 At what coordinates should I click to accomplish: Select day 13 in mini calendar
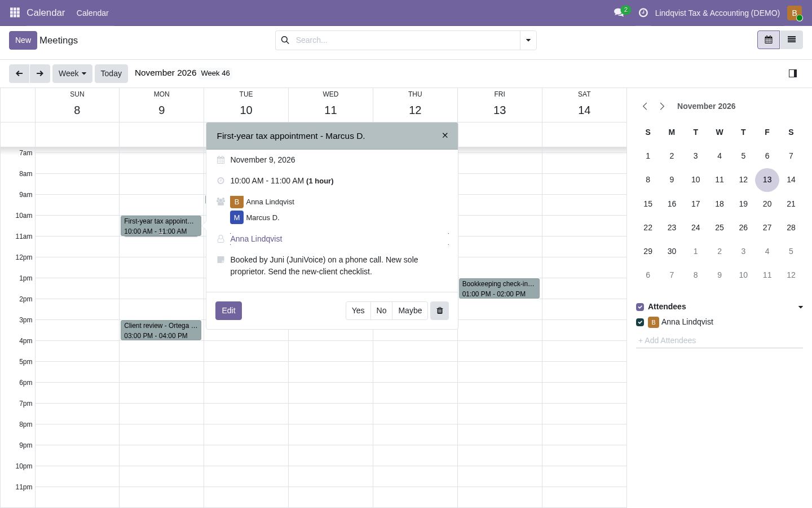point(767,179)
